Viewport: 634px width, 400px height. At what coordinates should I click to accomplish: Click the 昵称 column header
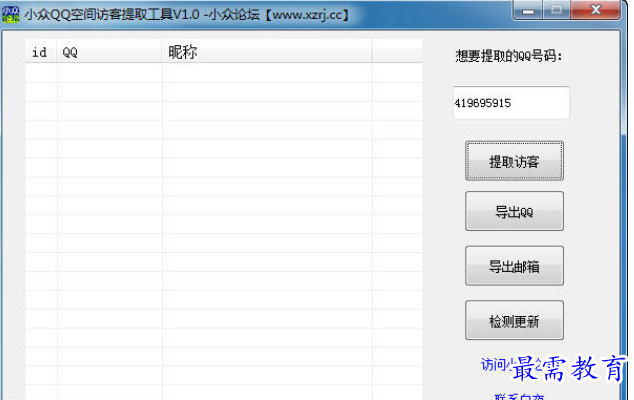coord(267,52)
